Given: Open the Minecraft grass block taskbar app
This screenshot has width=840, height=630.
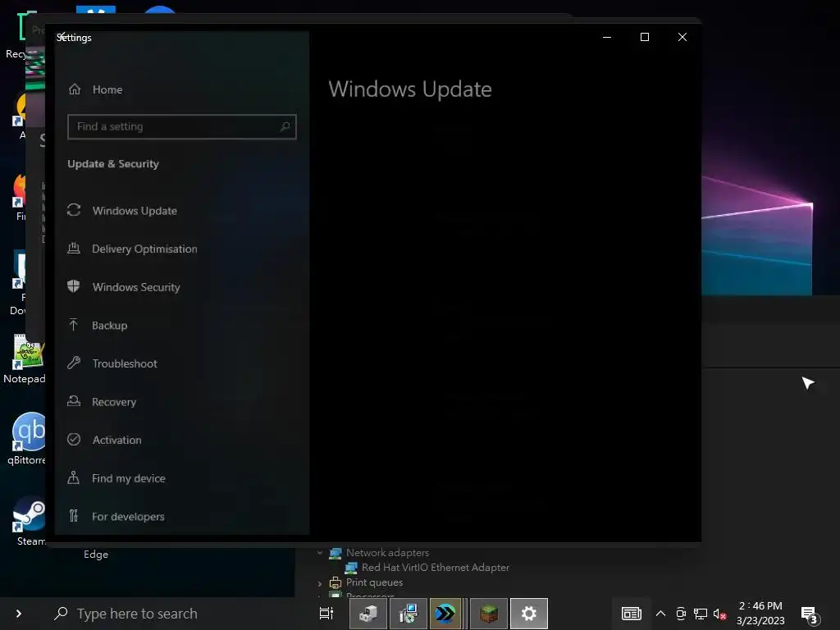Looking at the screenshot, I should 489,614.
